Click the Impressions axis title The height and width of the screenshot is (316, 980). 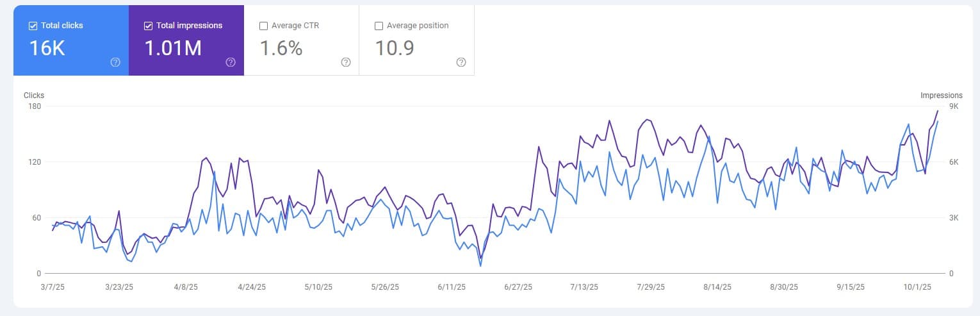pos(941,96)
